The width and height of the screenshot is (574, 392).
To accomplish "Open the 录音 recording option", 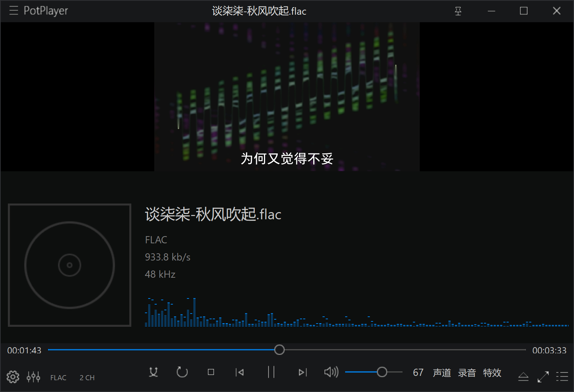I will pos(467,373).
